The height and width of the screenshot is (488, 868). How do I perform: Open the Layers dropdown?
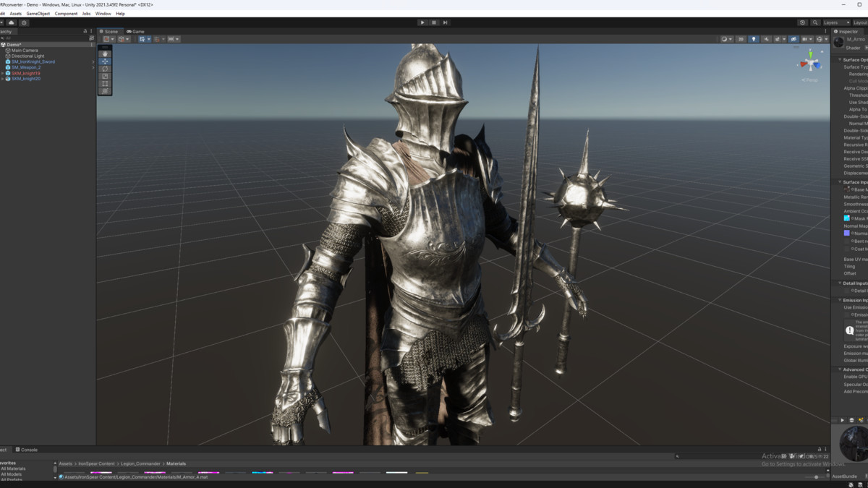[x=836, y=22]
